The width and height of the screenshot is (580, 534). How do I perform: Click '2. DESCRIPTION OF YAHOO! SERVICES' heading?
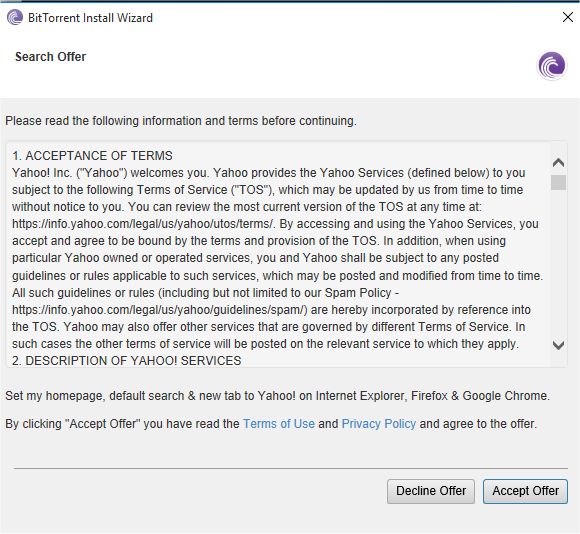[x=127, y=361]
